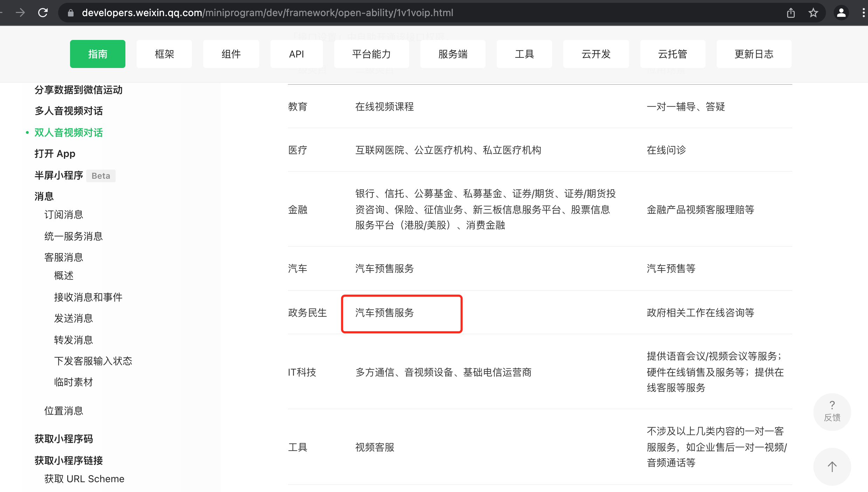The height and width of the screenshot is (492, 868).
Task: Open the 订阅消息 sidebar link
Action: [64, 214]
